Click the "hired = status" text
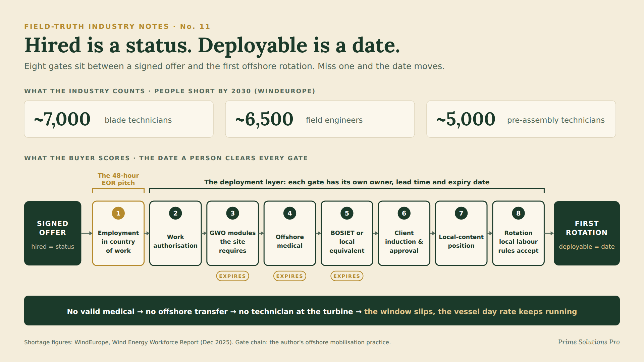Screen dimensions: 644x362 pos(53,247)
